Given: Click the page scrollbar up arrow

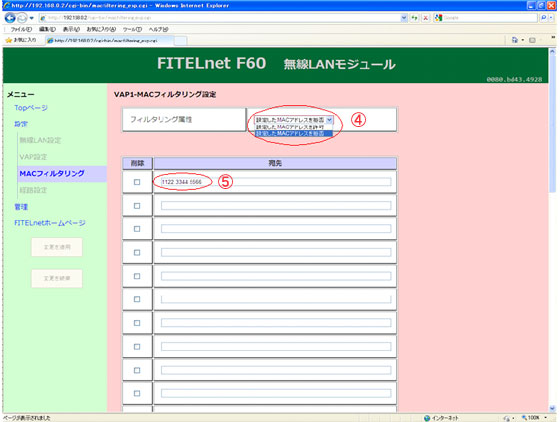Looking at the screenshot, I should click(552, 51).
